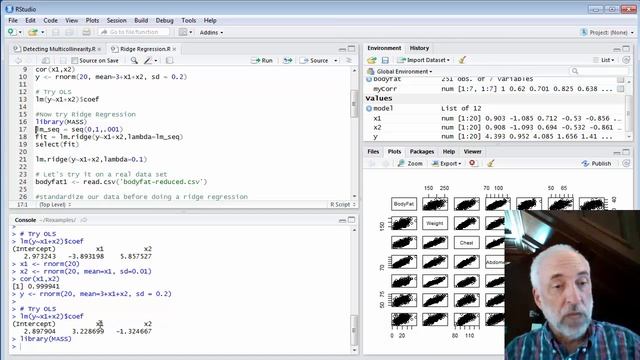Click the print icon in main toolbar
640x360 pixels.
(87, 32)
